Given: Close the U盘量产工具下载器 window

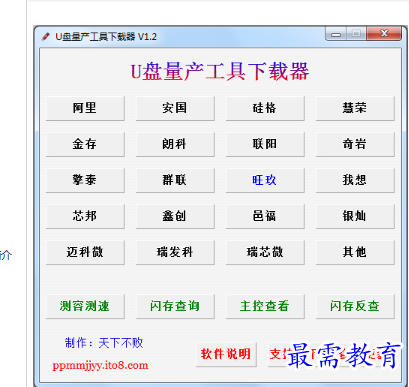Looking at the screenshot, I should [384, 34].
